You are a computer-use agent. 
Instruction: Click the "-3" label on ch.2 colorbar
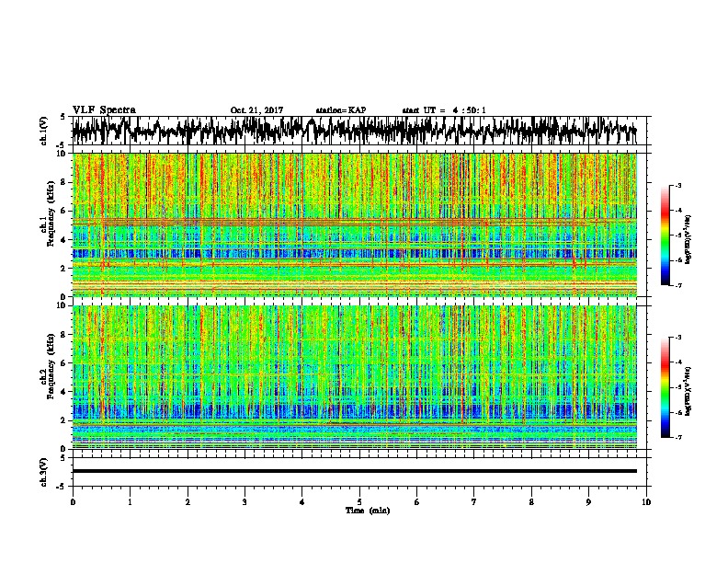tap(678, 338)
